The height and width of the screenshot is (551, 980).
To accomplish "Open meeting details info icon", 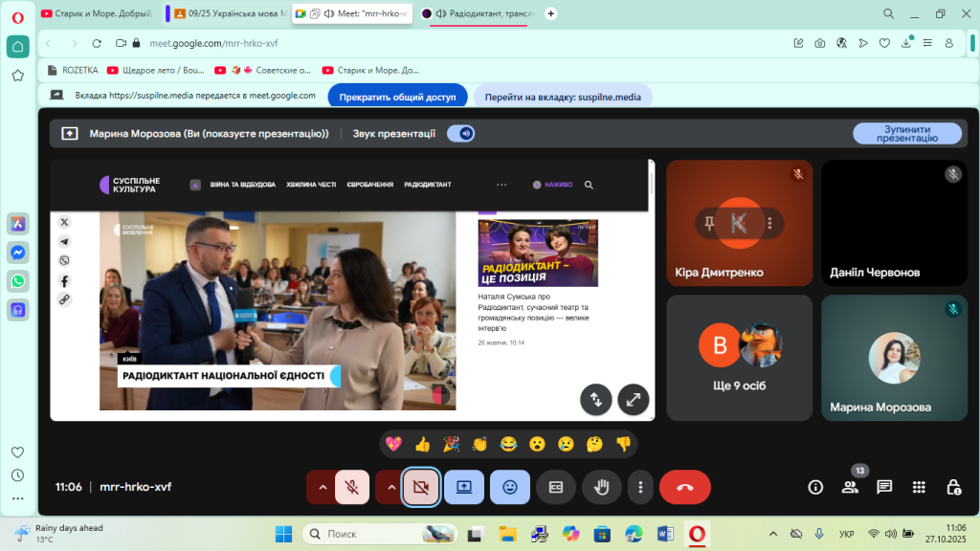I will pos(815,487).
